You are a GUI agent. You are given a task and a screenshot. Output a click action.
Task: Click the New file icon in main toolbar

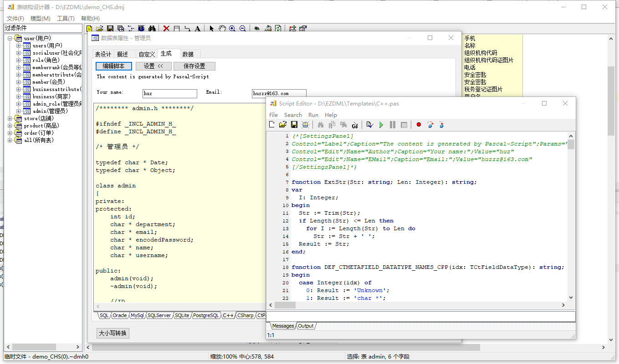[x=89, y=28]
